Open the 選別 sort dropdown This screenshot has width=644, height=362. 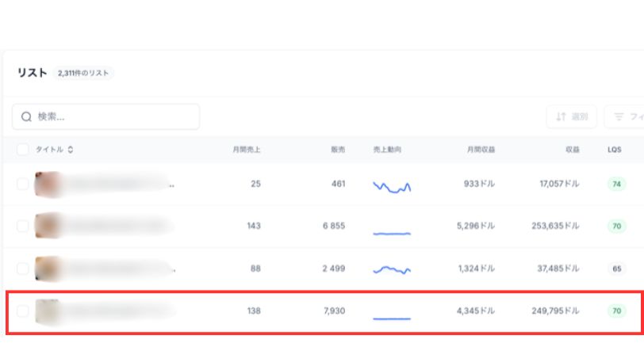(571, 117)
